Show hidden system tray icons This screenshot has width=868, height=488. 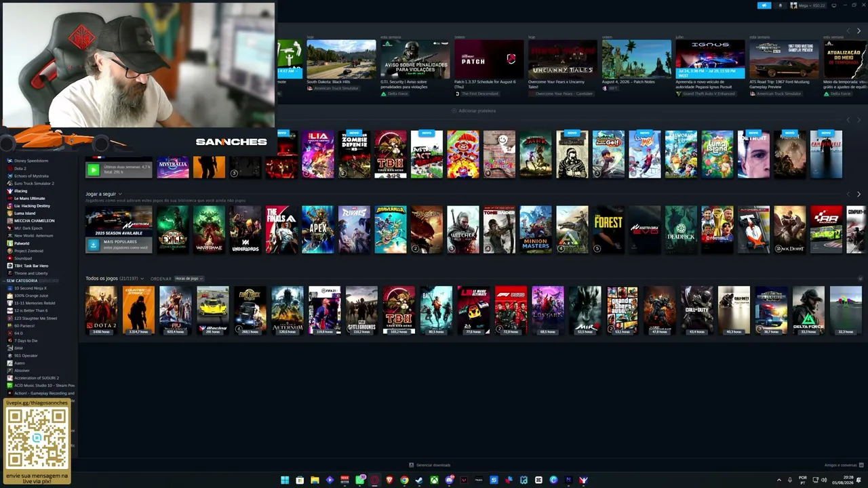point(778,480)
